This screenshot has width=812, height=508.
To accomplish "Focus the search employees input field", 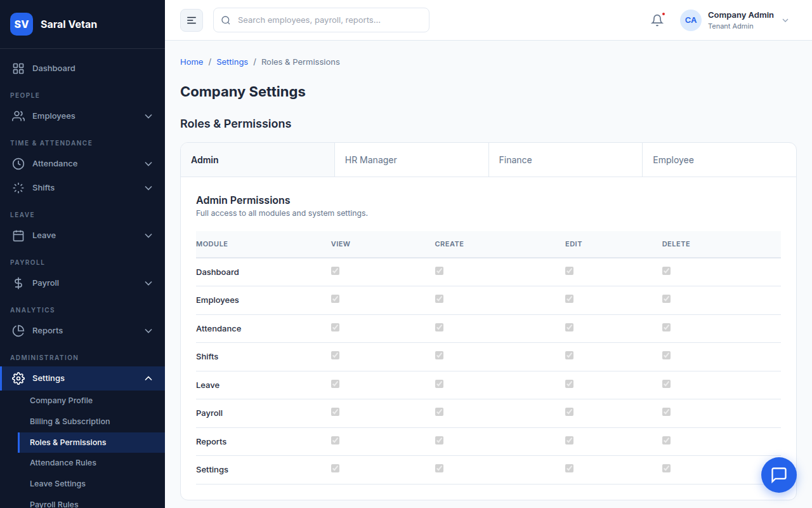I will 321,20.
